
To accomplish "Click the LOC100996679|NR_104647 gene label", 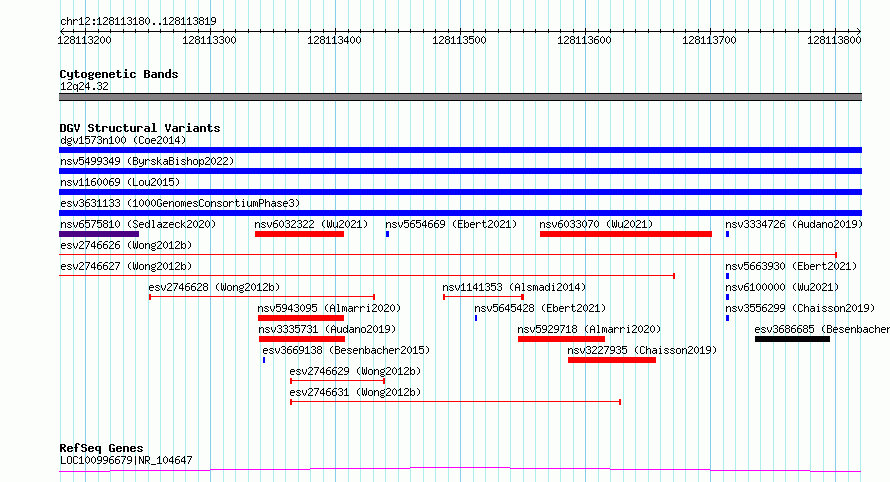I will [x=126, y=460].
